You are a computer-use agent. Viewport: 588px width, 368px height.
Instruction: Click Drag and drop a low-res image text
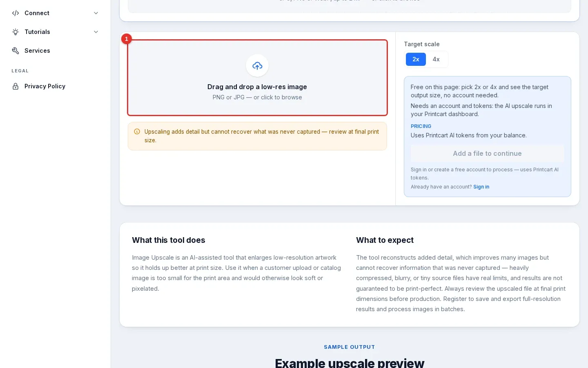pos(257,87)
